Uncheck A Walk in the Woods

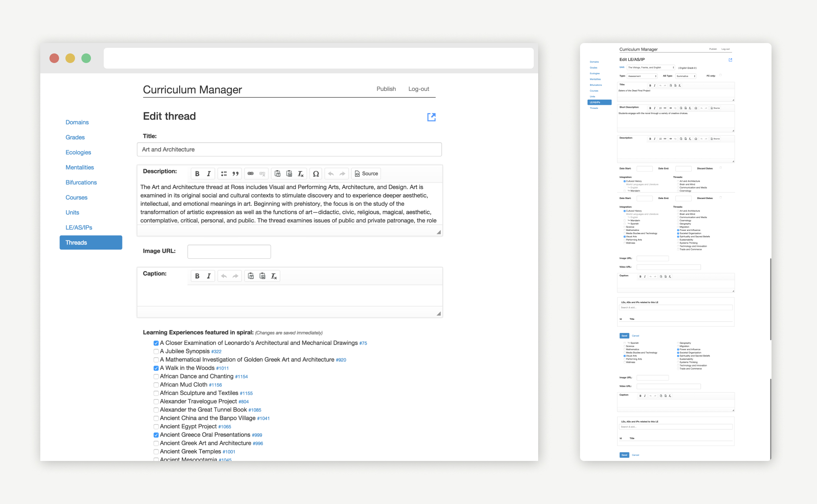156,368
